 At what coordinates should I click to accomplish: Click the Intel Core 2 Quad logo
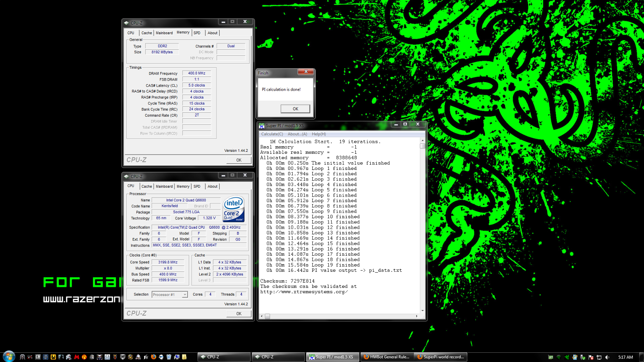[x=234, y=209]
